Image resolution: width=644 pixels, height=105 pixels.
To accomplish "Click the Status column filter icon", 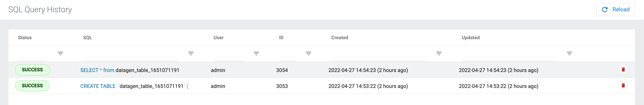I will 60,54.
